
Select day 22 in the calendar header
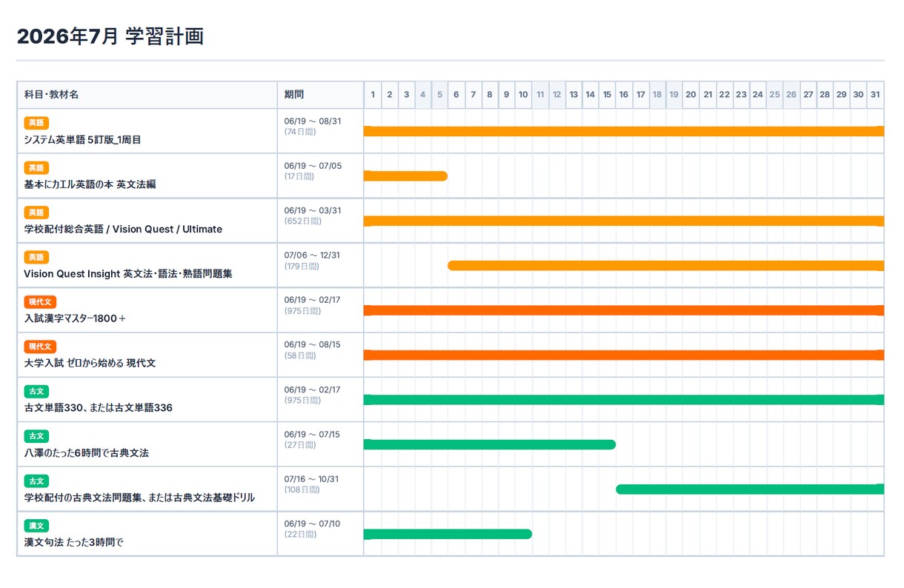pyautogui.click(x=724, y=95)
